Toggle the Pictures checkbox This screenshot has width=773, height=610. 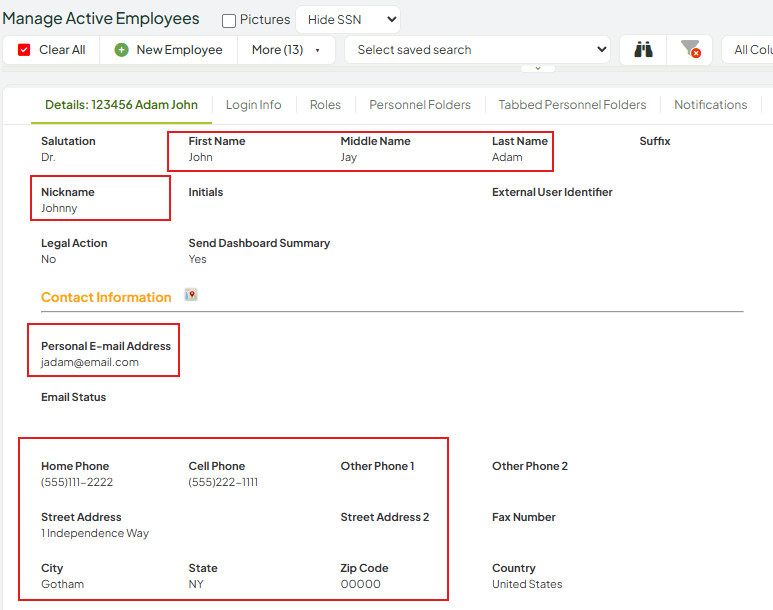pos(229,21)
